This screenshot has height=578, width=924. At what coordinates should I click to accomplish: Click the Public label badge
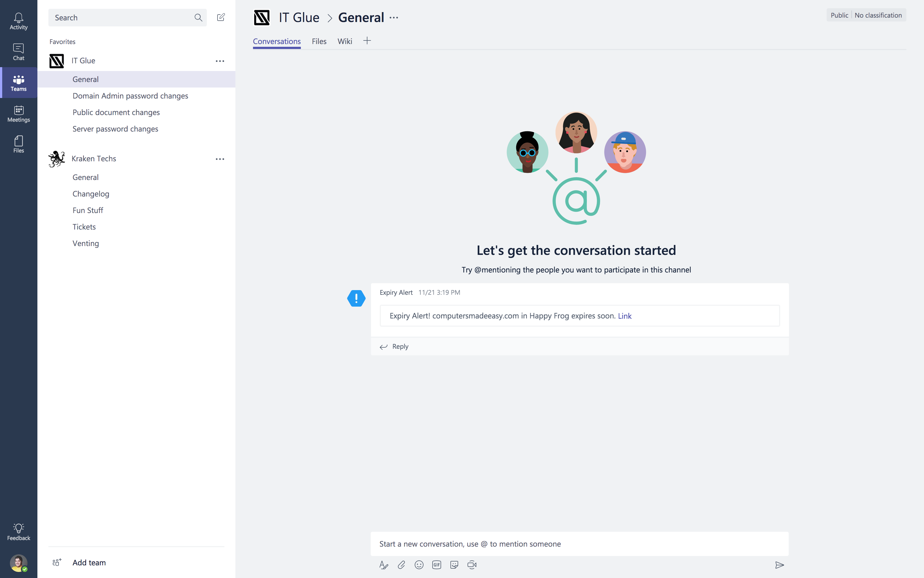coord(839,15)
